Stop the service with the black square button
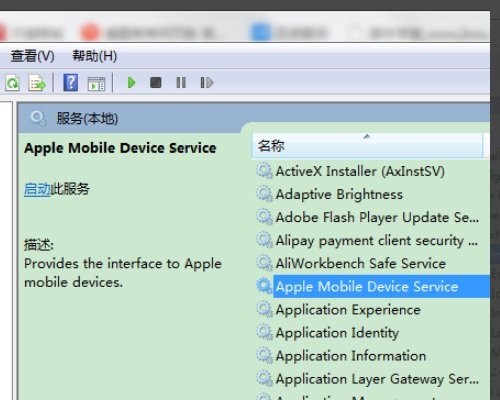 coord(156,83)
